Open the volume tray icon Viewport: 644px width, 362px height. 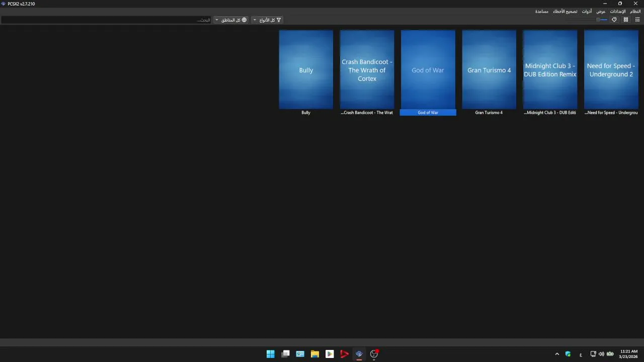pyautogui.click(x=601, y=354)
